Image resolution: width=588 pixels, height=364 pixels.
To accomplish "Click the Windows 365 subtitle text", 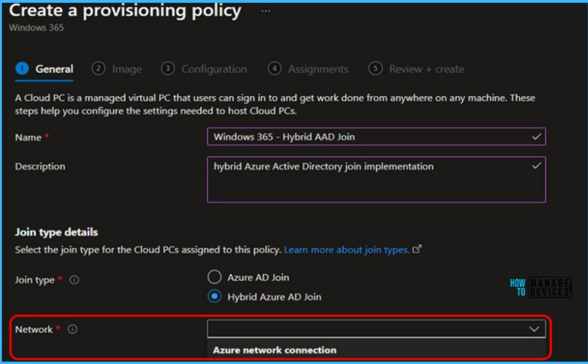I will click(x=36, y=28).
